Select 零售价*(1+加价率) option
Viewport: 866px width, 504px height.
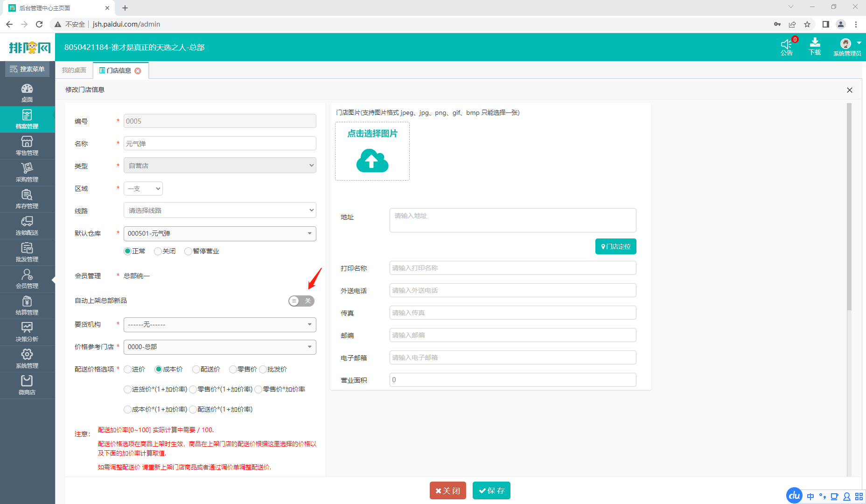[193, 389]
